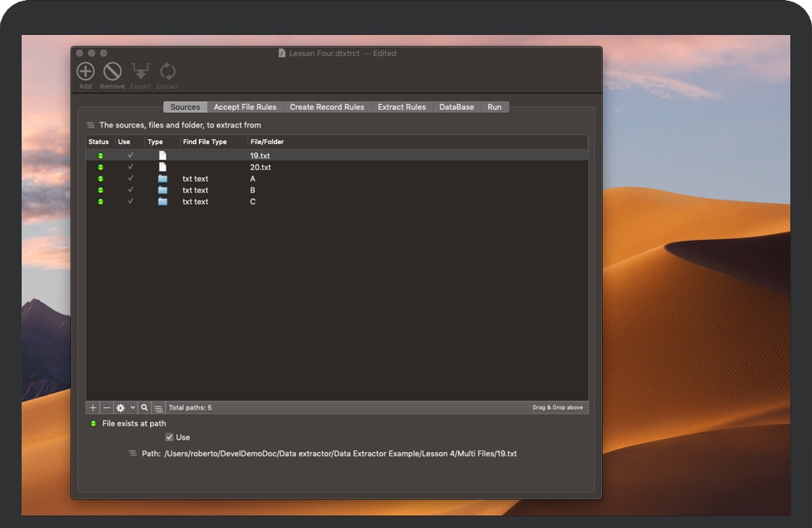Select the 19.txt row in the source list
Screen dimensions: 812x528
click(333, 155)
